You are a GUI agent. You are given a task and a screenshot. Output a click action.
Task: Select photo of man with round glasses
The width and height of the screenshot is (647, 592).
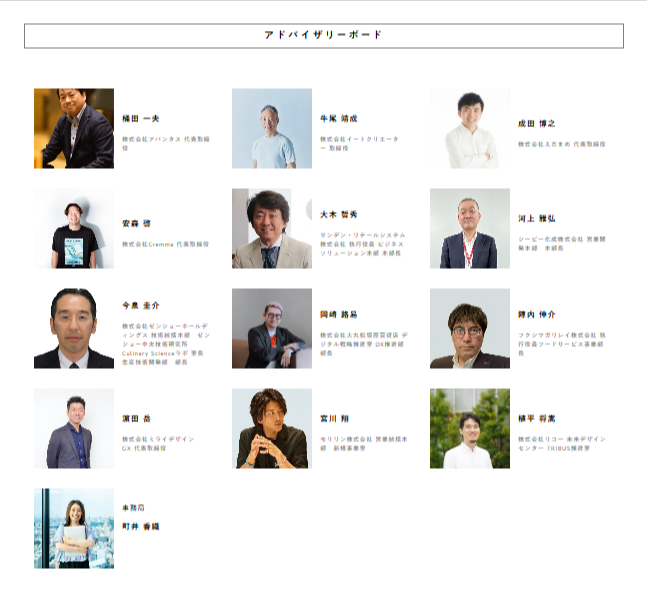coord(469,328)
